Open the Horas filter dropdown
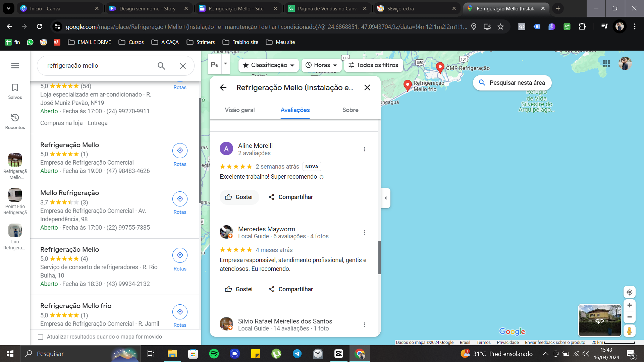 coord(321,65)
